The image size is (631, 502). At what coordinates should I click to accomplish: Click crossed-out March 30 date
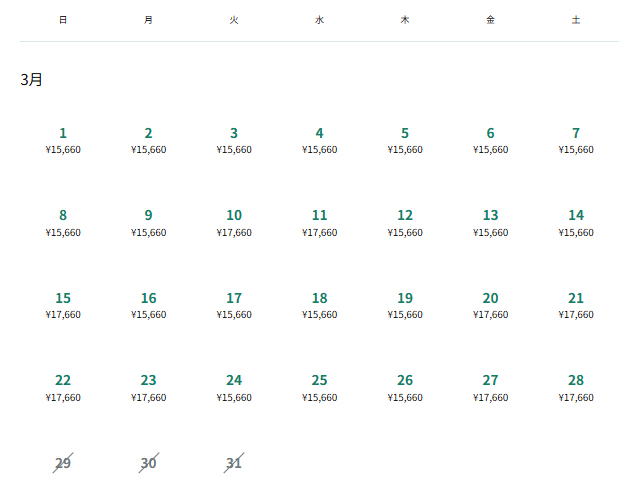coord(148,463)
